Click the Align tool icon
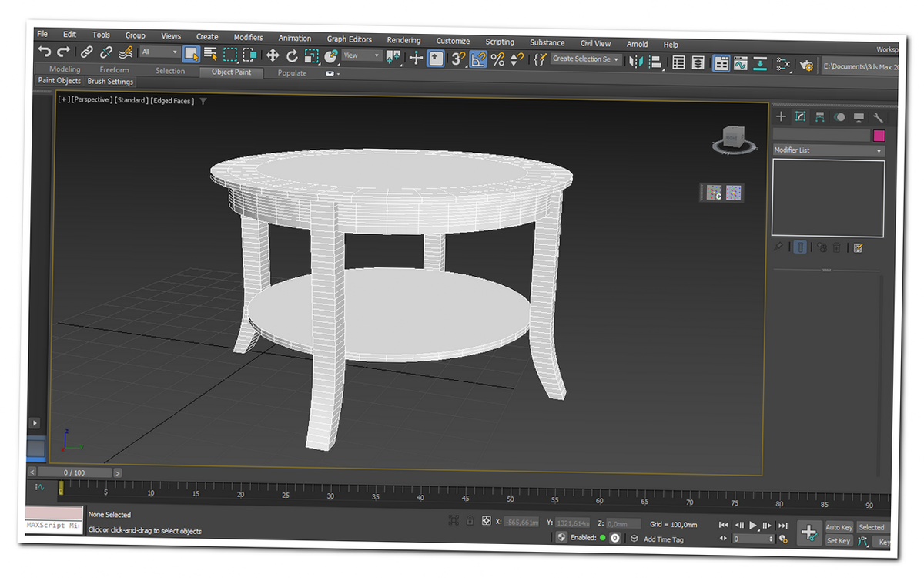This screenshot has height=578, width=924. pos(655,62)
